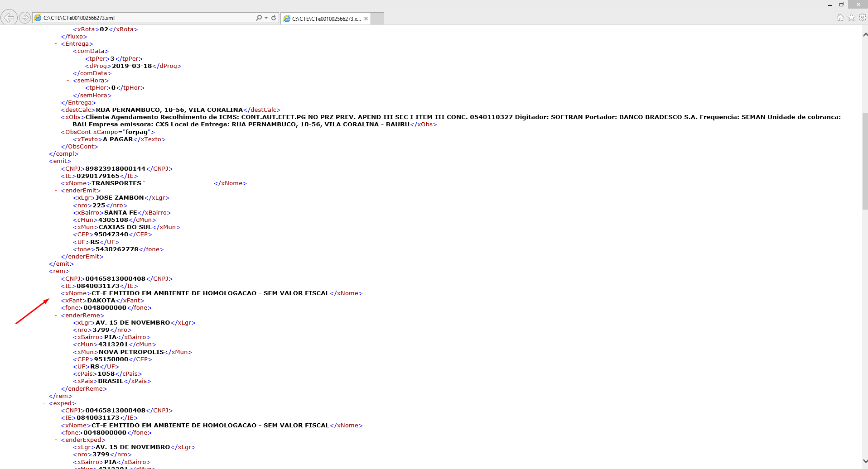The image size is (868, 469).
Task: Click the xTexto value A PAGAR
Action: coord(118,139)
